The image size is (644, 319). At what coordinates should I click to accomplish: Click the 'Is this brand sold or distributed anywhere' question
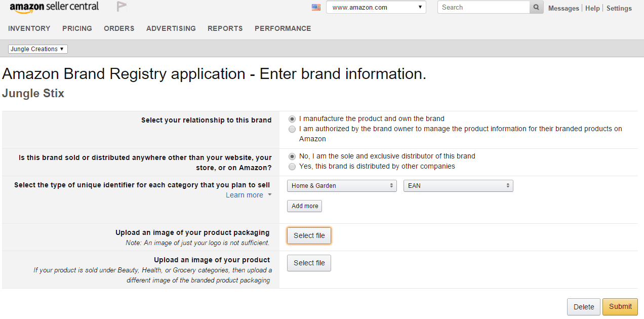click(x=145, y=163)
